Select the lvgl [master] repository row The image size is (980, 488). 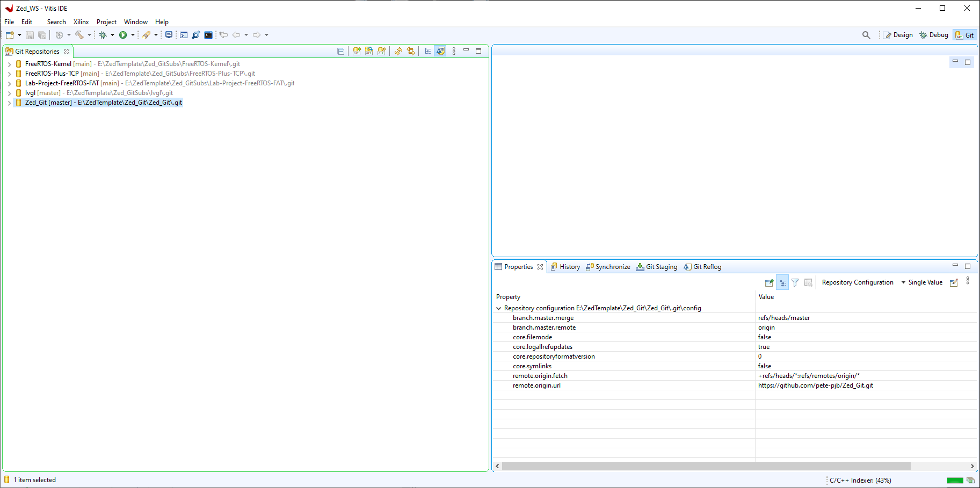click(94, 93)
